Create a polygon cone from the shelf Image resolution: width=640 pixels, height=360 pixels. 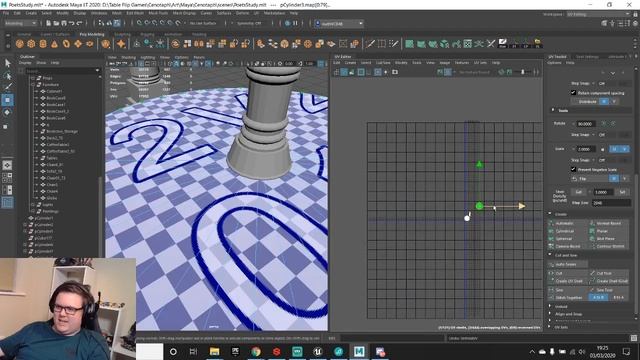pos(54,44)
